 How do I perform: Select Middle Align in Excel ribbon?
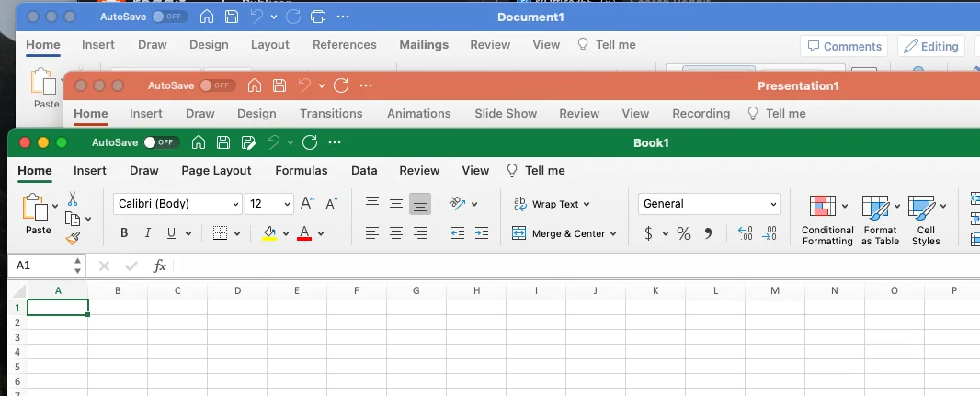(395, 204)
